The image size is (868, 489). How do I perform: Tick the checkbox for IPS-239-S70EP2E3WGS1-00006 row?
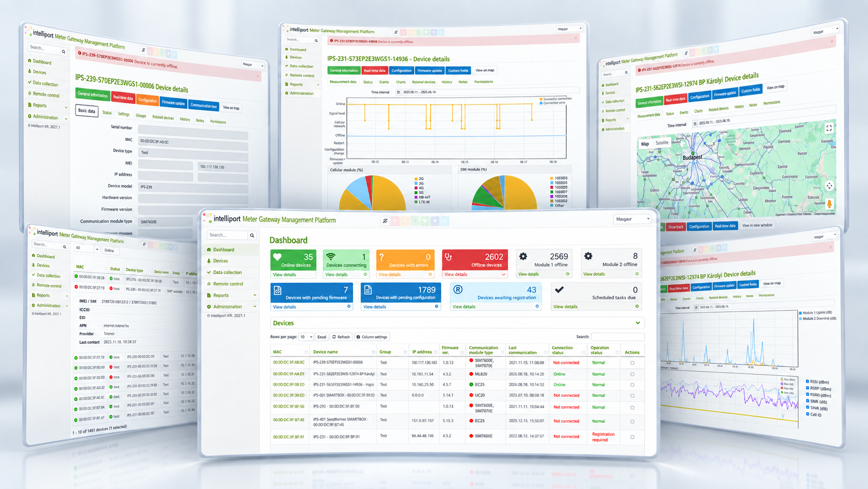pyautogui.click(x=632, y=363)
